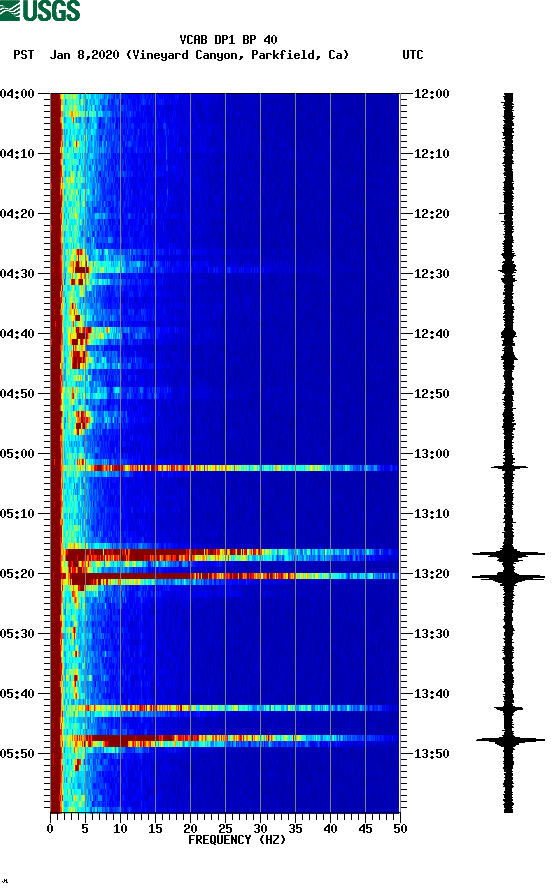Click the 13:40 UTC time label

432,694
